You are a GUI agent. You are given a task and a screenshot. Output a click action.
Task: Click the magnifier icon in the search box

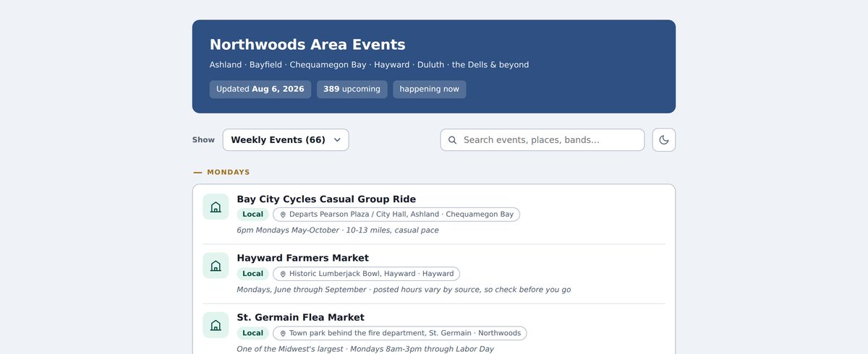point(453,140)
